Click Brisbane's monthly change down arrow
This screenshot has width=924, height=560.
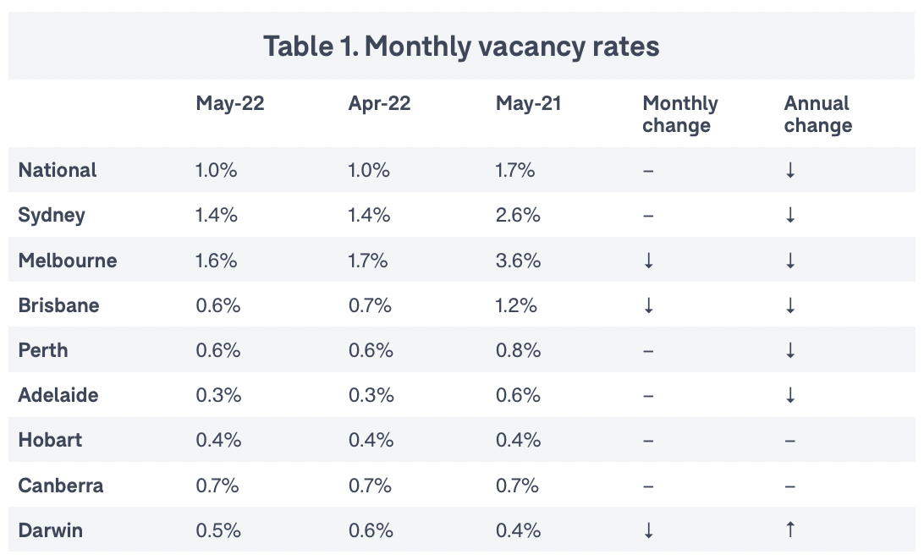[x=649, y=305]
